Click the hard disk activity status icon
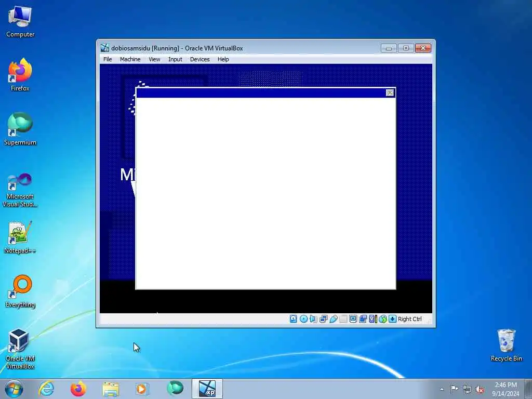532x399 pixels. coord(294,319)
